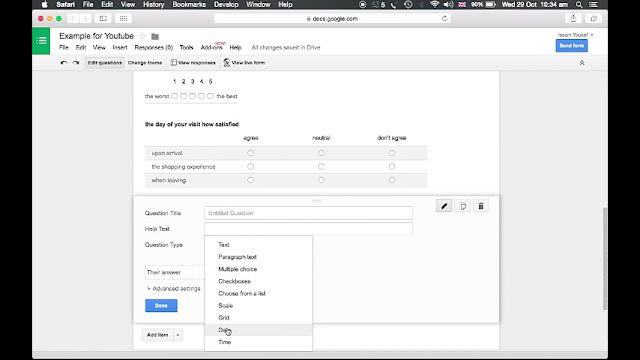Viewport: 640px width, 360px height.
Task: Select don't agree for shopping experience row
Action: click(392, 167)
